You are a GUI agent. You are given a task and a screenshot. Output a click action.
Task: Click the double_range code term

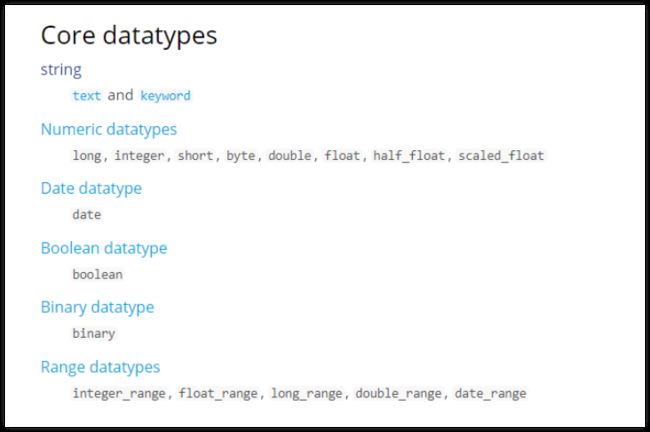click(398, 393)
